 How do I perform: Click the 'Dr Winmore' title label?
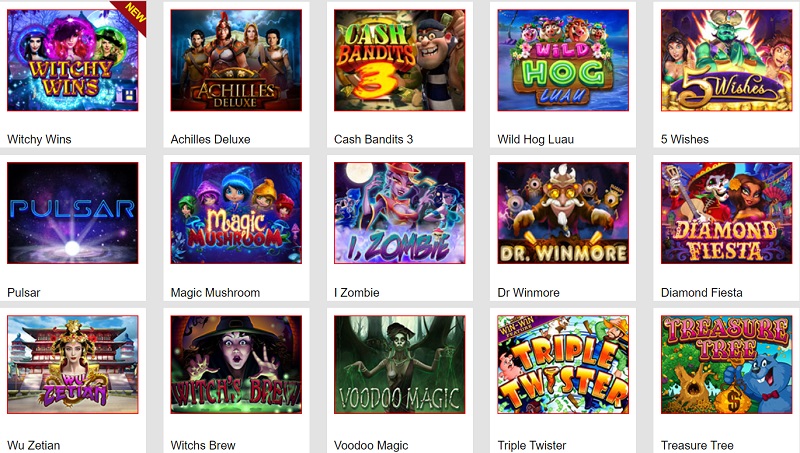pos(529,293)
